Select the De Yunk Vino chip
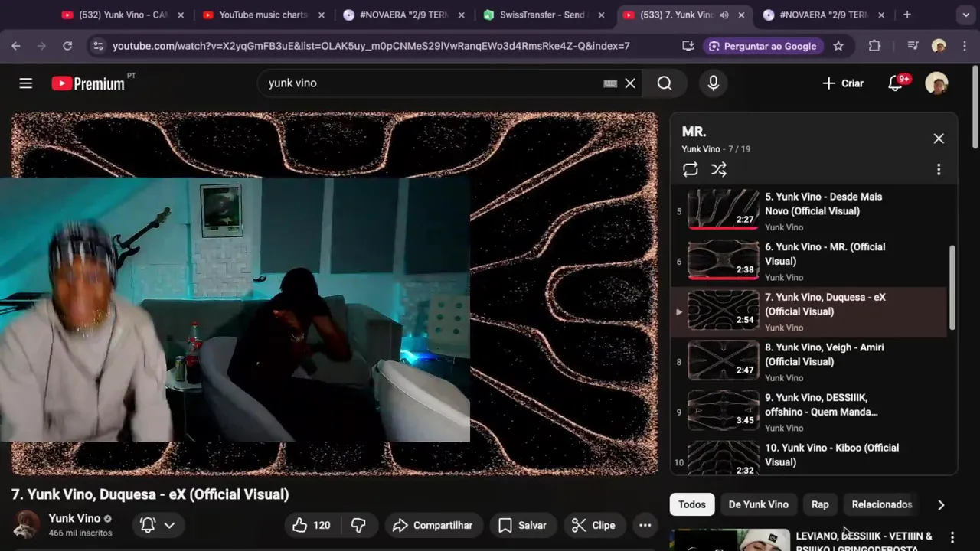This screenshot has width=980, height=551. click(x=758, y=504)
